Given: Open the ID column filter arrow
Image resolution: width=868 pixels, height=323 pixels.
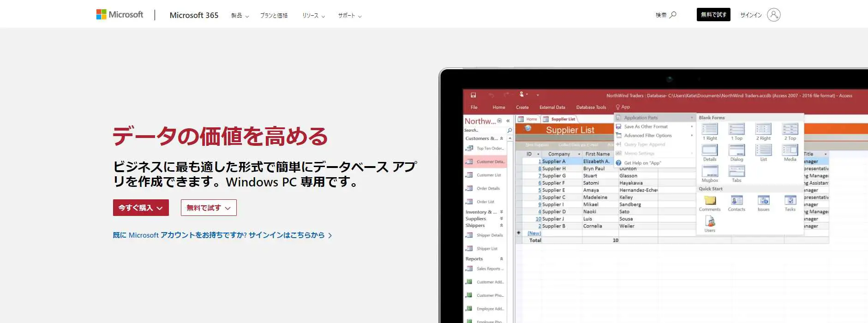Looking at the screenshot, I should pyautogui.click(x=538, y=154).
